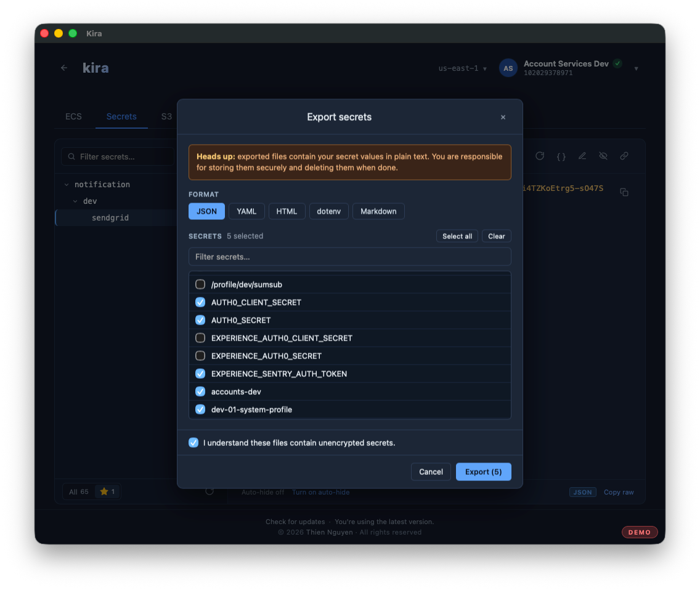
Task: Switch to the S3 tab
Action: (166, 116)
